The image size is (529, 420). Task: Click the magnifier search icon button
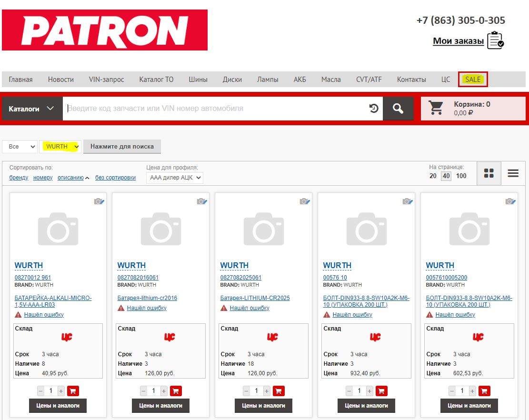coord(398,109)
